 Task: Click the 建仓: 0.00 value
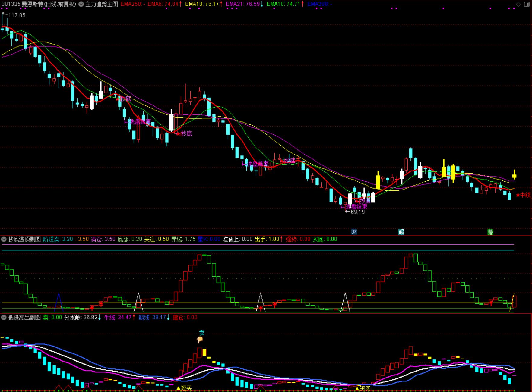point(185,317)
